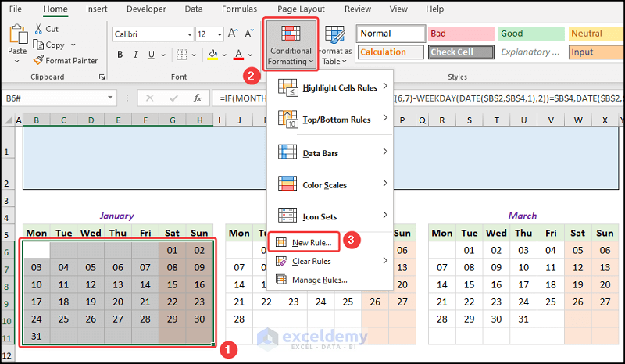Apply the Check Cell style

coord(461,52)
